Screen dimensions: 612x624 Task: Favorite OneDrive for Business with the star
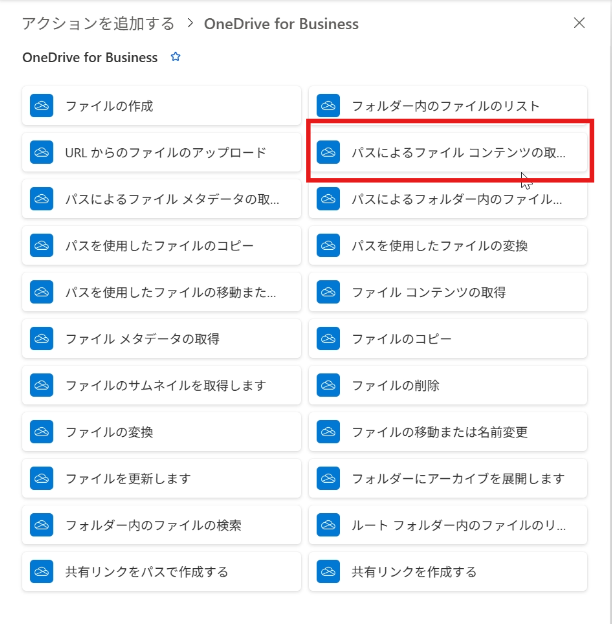click(176, 58)
